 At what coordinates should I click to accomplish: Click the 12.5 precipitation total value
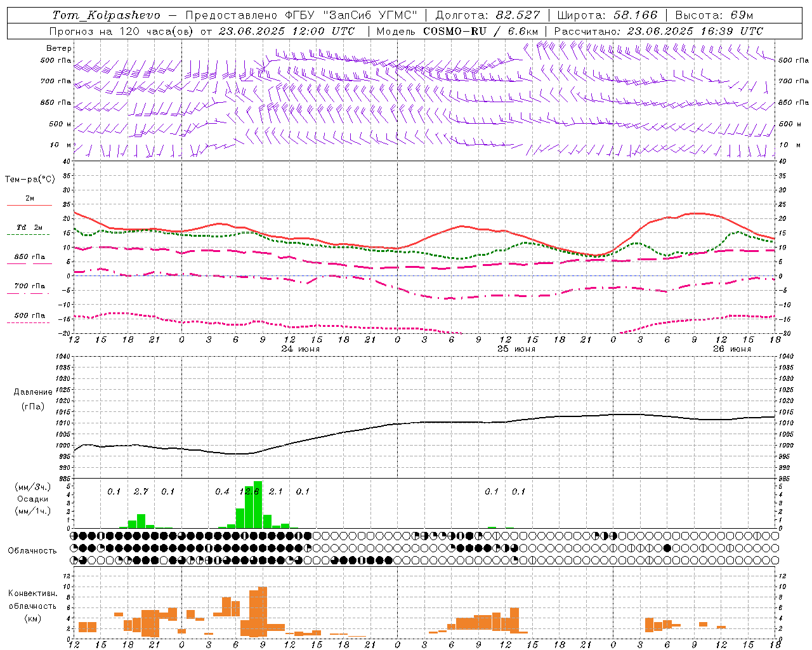point(249,491)
